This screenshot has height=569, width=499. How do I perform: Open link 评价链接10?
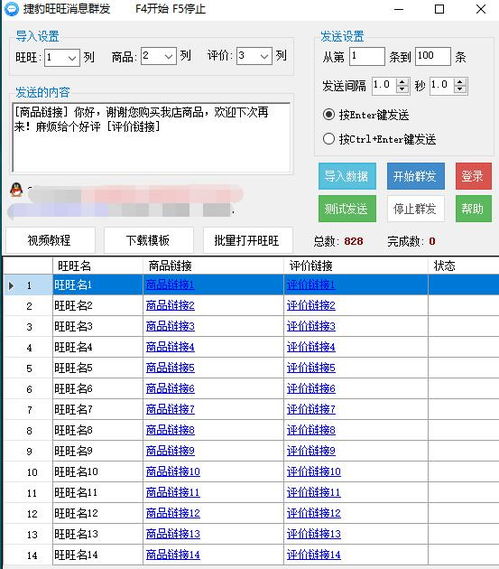coord(314,471)
